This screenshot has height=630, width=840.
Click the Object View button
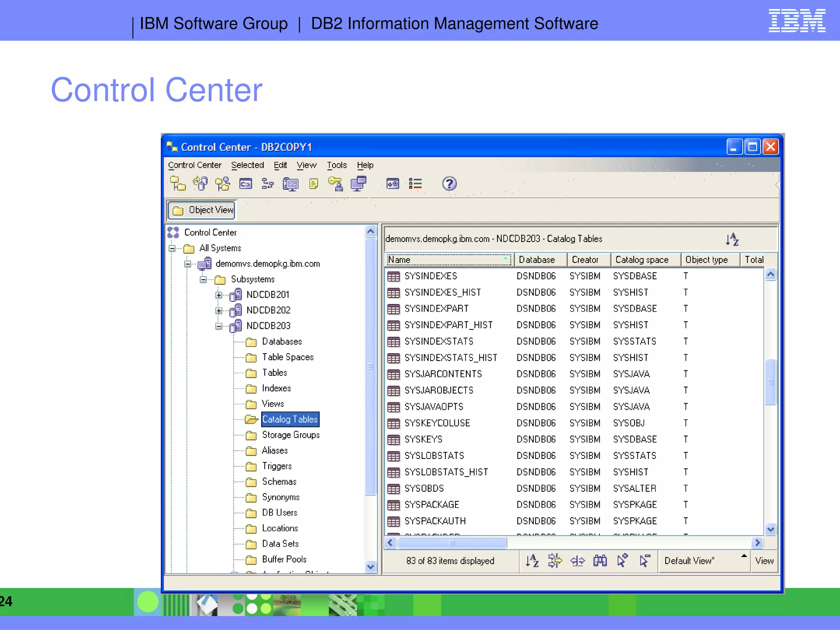pyautogui.click(x=201, y=210)
